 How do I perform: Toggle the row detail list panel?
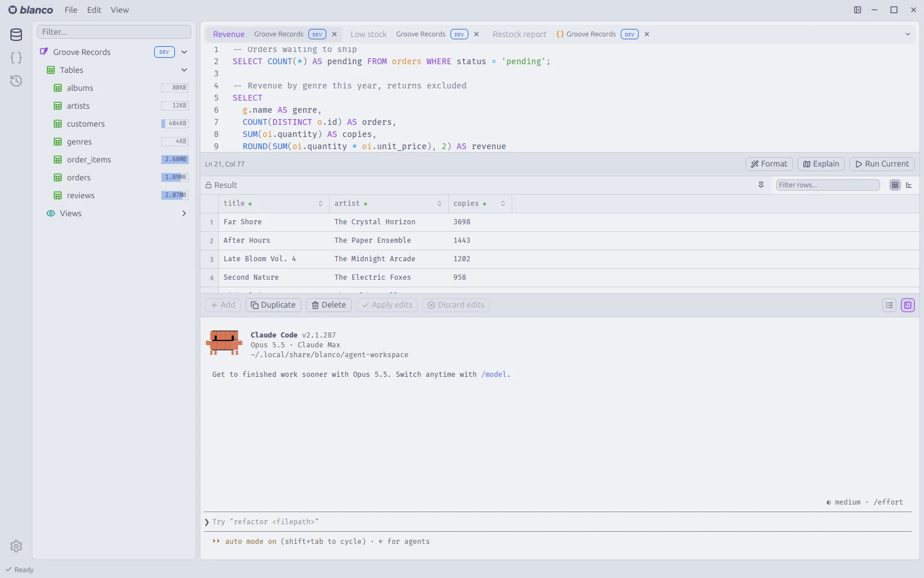point(889,305)
